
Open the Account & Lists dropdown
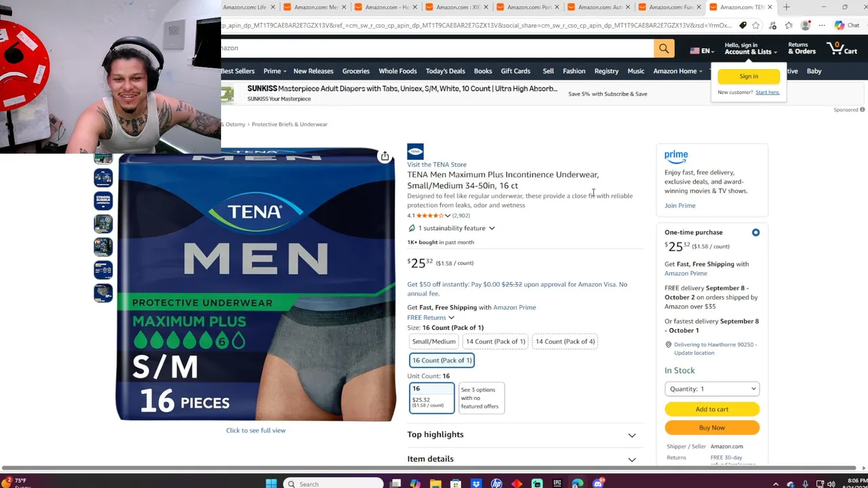pyautogui.click(x=750, y=49)
